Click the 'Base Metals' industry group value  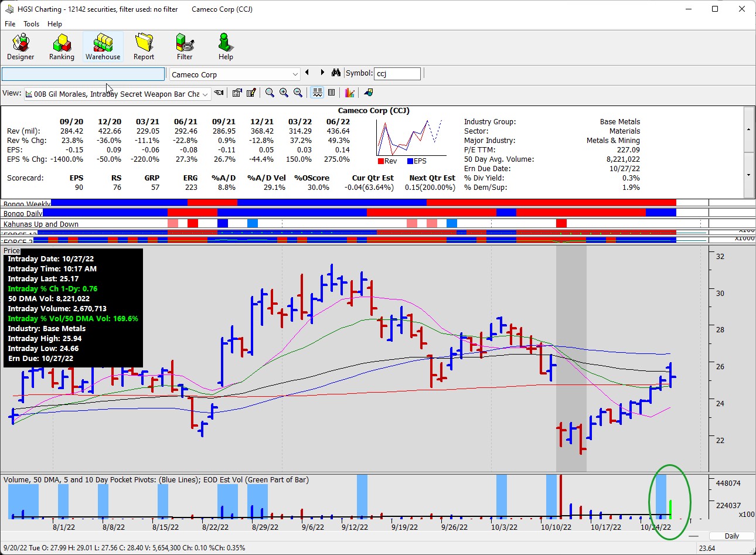tap(619, 122)
